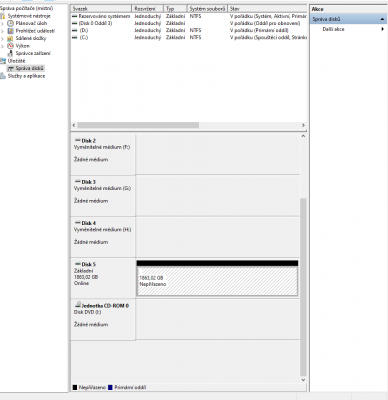388x400 pixels.
Task: Select the Úložiště tree node
Action: tap(16, 61)
